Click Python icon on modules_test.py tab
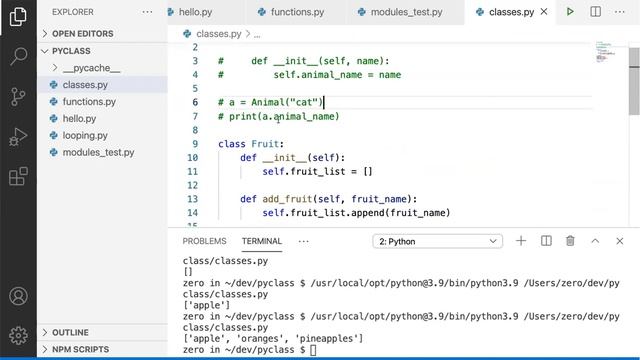The width and height of the screenshot is (640, 360). [x=362, y=12]
